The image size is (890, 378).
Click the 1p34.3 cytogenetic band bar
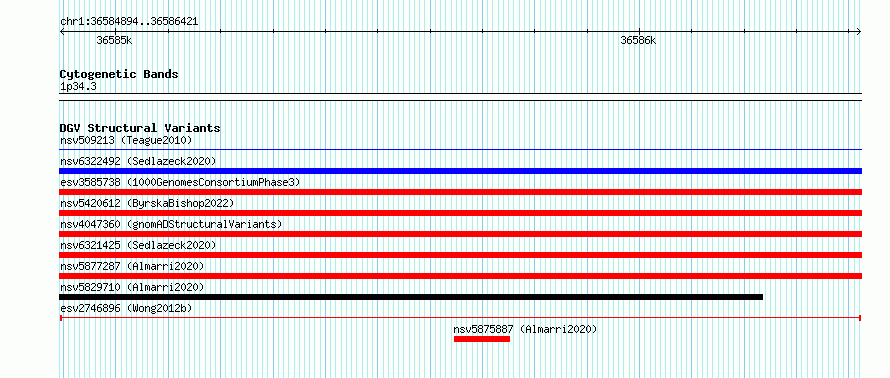pos(460,97)
